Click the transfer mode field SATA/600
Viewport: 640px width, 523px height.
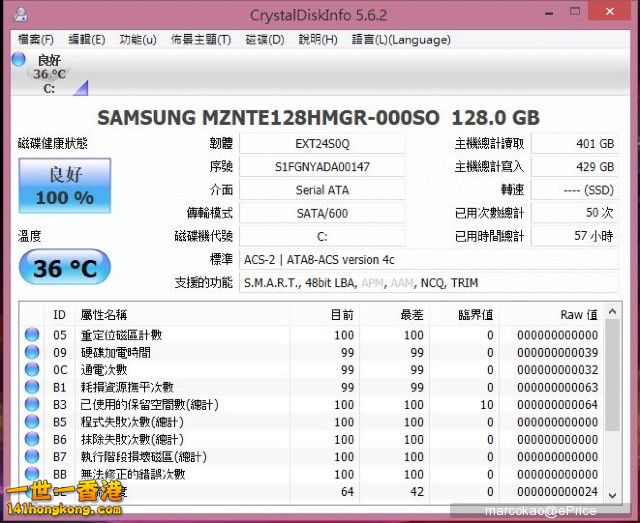(322, 213)
